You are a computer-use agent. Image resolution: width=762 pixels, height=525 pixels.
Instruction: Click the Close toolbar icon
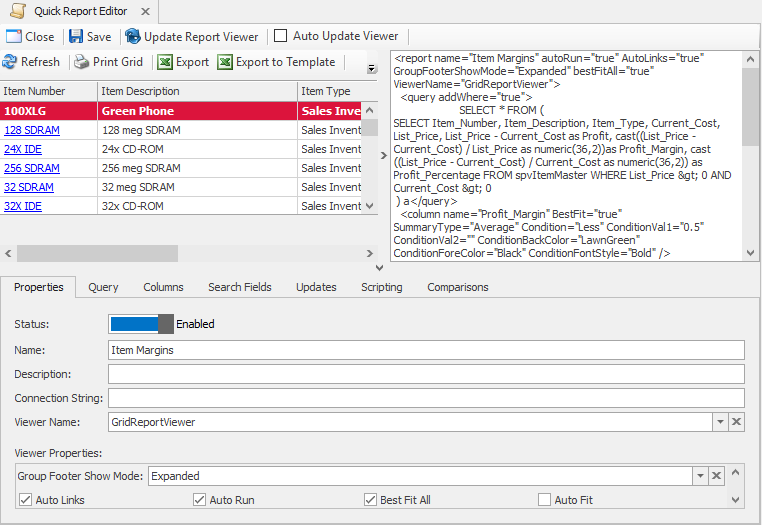13,37
